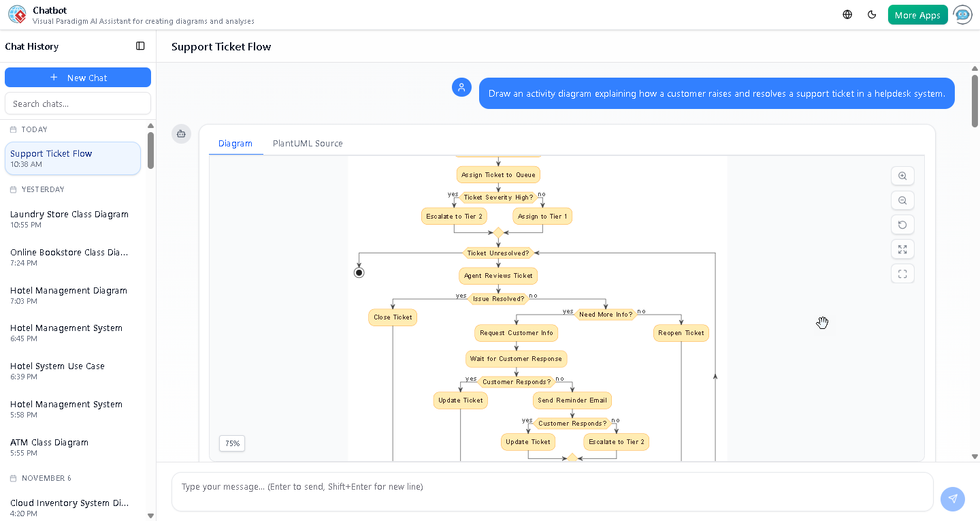Viewport: 980px width, 521px height.
Task: Fit the diagram to the viewport
Action: pos(902,273)
